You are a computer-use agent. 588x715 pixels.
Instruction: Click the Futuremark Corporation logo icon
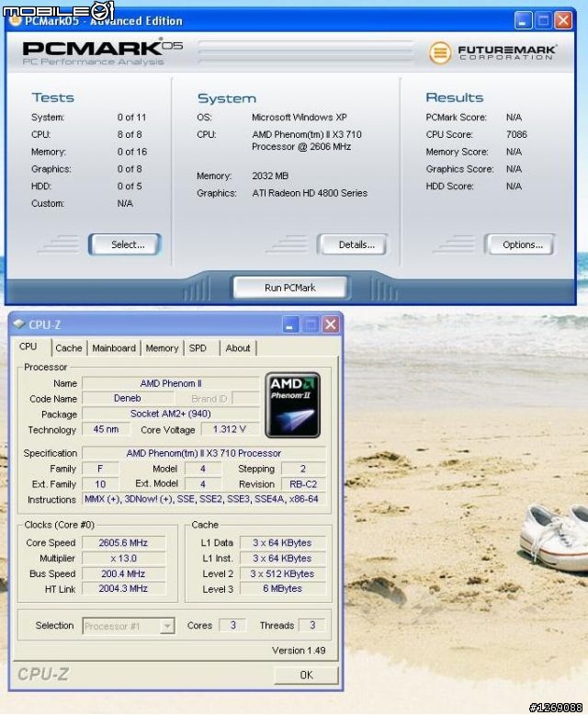pyautogui.click(x=439, y=53)
